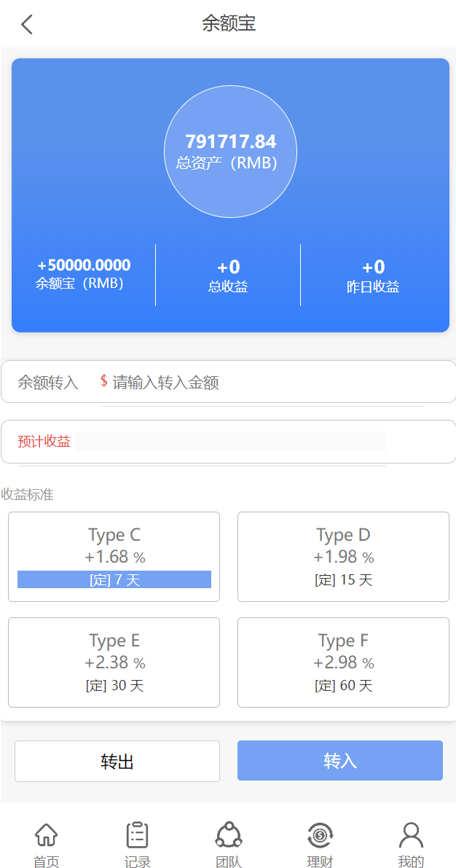Click the red dollar sign icon
456x868 pixels.
tap(104, 381)
